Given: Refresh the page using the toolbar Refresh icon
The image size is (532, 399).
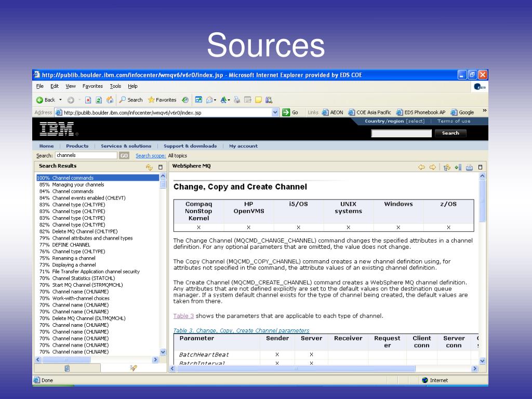Looking at the screenshot, I should click(99, 100).
